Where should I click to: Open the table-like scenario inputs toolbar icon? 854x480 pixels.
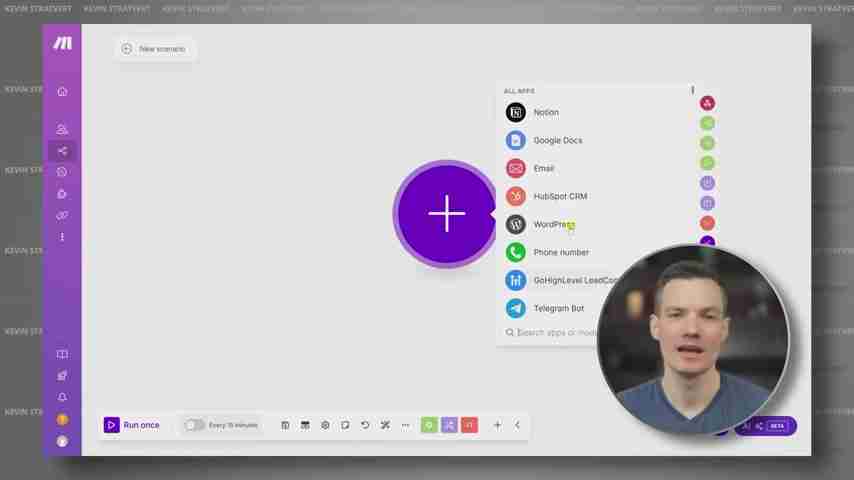(x=305, y=425)
